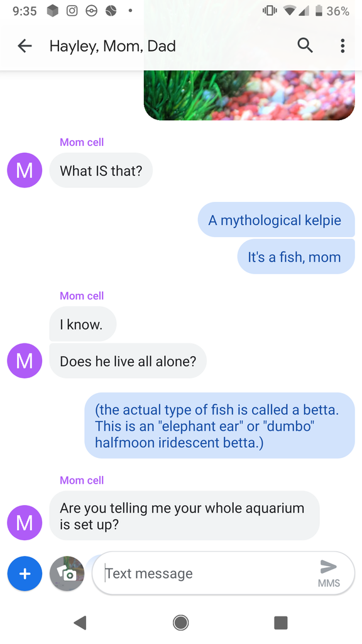
Task: Open search in conversation
Action: coord(305,45)
